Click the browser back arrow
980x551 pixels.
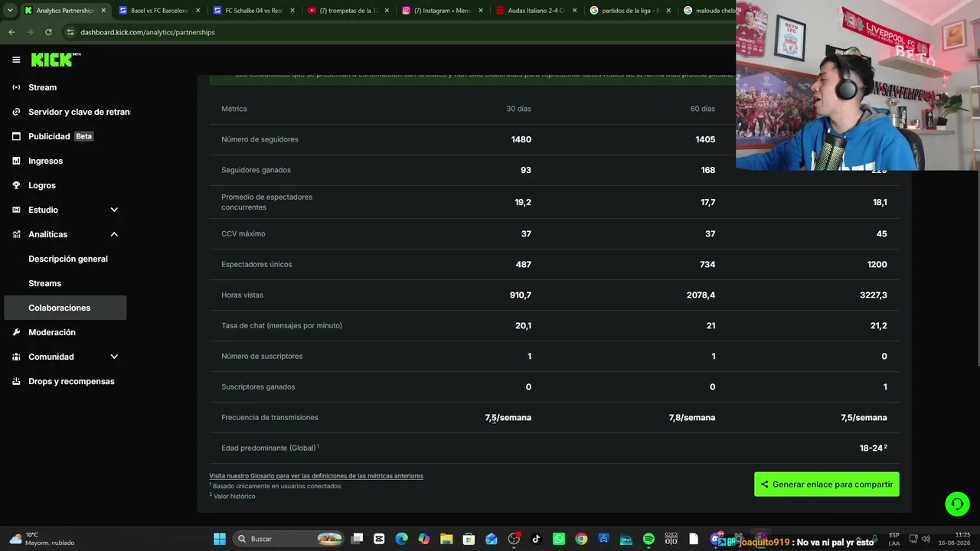(11, 32)
